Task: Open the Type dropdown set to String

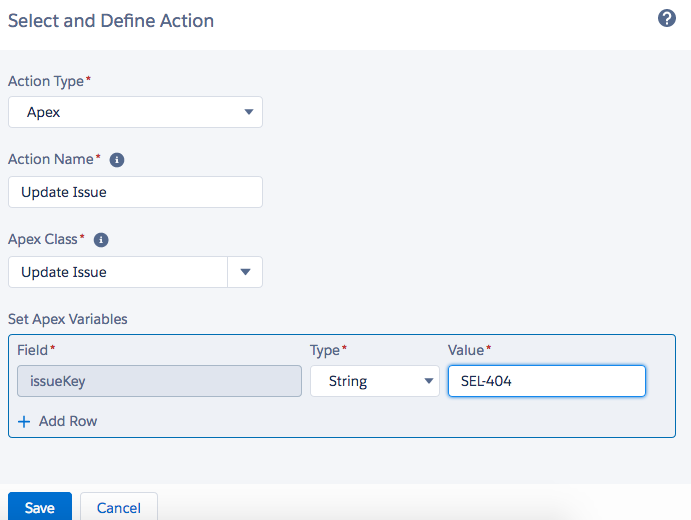Action: pyautogui.click(x=374, y=381)
